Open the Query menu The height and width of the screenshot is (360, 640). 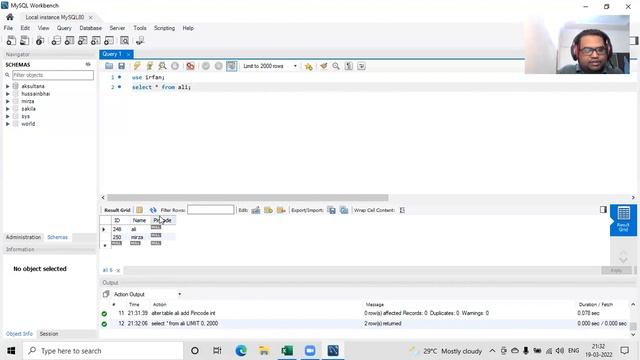coord(64,28)
